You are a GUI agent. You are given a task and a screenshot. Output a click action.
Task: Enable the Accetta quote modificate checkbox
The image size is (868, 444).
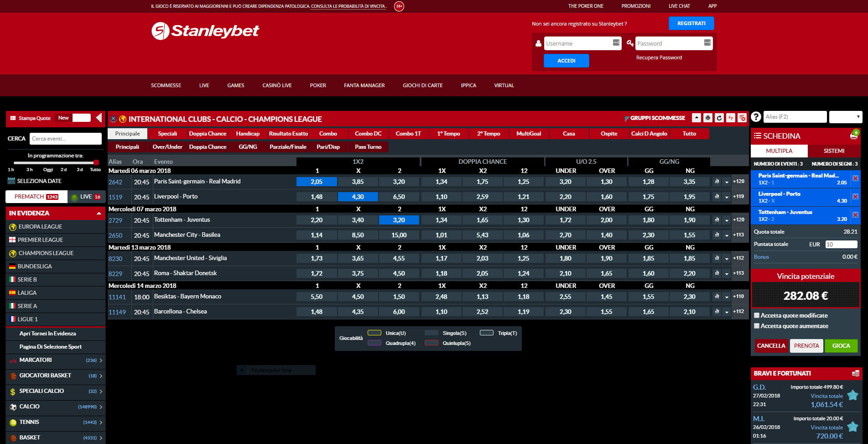(x=757, y=315)
